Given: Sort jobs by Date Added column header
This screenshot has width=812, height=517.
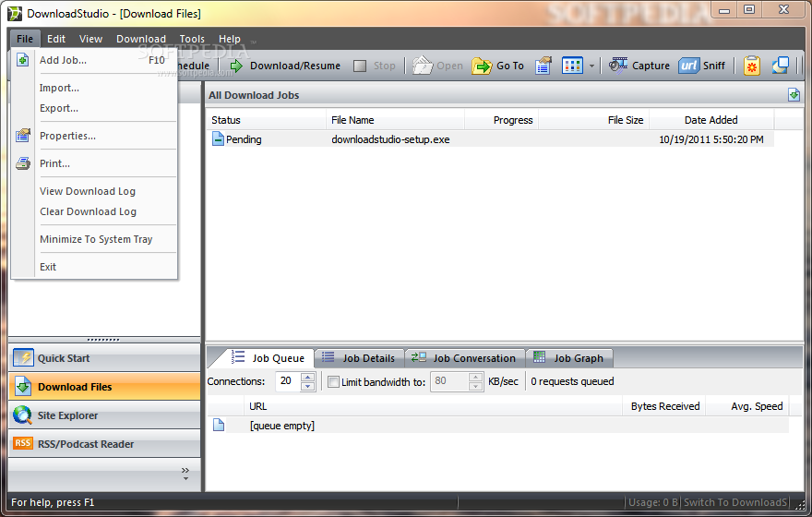Looking at the screenshot, I should point(711,120).
